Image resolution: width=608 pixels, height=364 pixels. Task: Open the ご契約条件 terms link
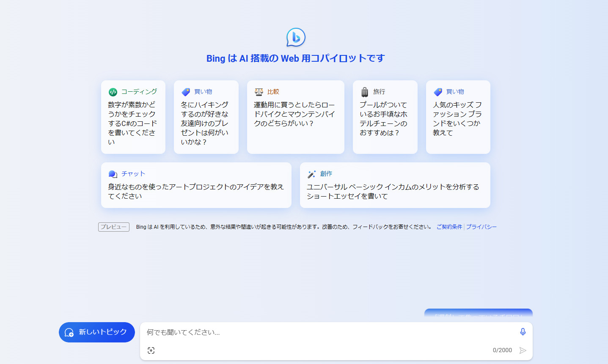449,227
